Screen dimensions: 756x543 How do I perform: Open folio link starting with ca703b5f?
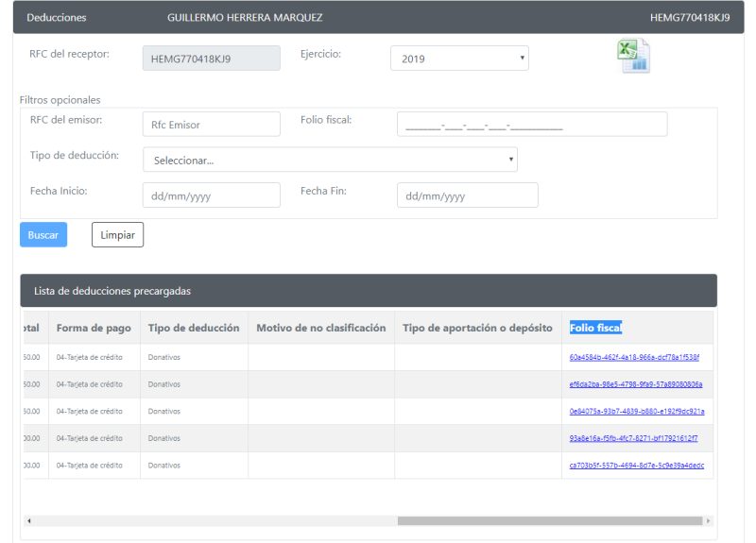click(636, 466)
